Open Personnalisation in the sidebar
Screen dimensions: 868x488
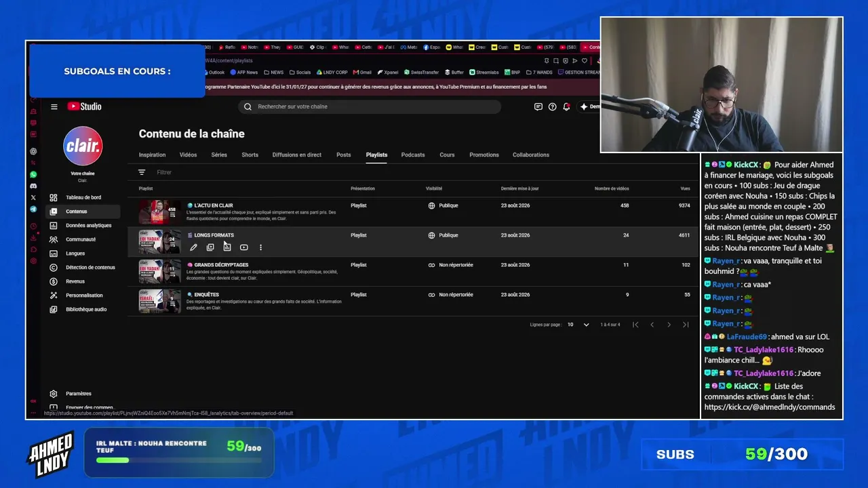pos(83,296)
